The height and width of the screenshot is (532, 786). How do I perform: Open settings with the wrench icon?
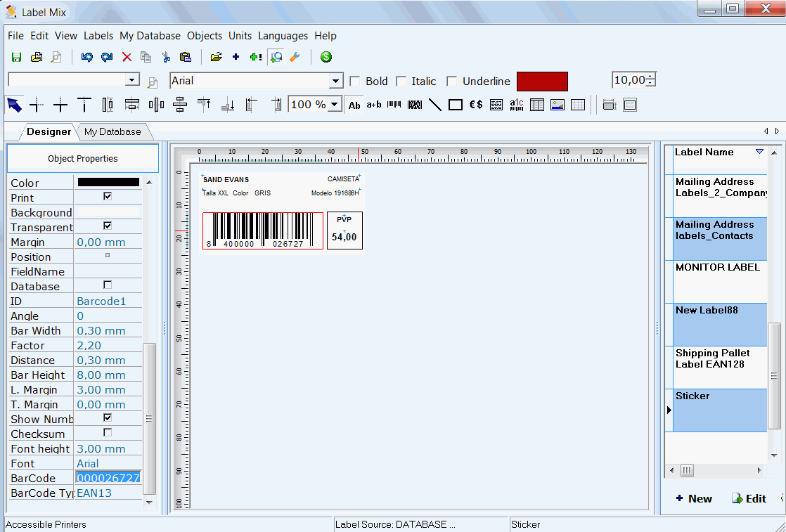coord(295,57)
